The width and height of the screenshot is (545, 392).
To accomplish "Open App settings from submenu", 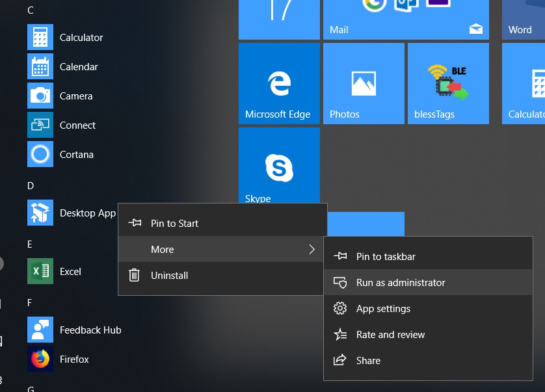I will point(428,309).
